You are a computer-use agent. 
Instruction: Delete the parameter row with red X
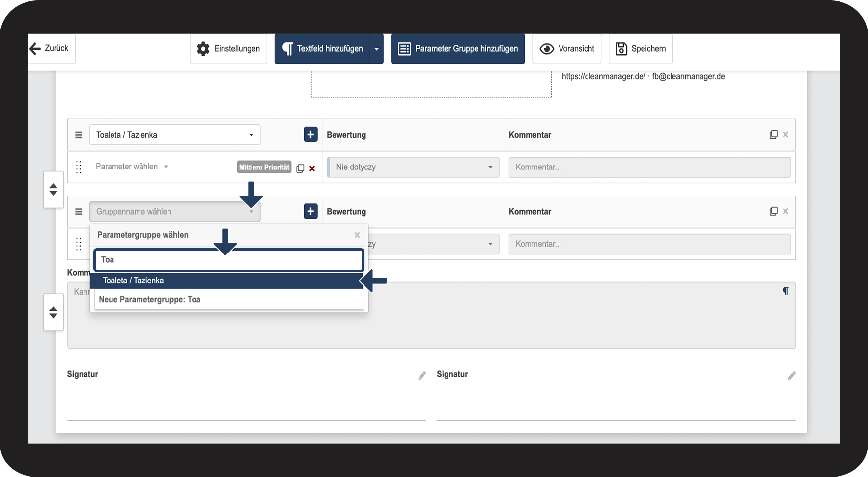(312, 168)
